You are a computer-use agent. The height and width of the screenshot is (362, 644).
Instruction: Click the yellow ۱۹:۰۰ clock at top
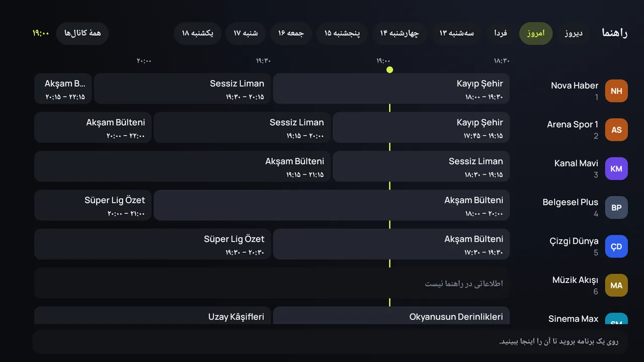(x=41, y=33)
